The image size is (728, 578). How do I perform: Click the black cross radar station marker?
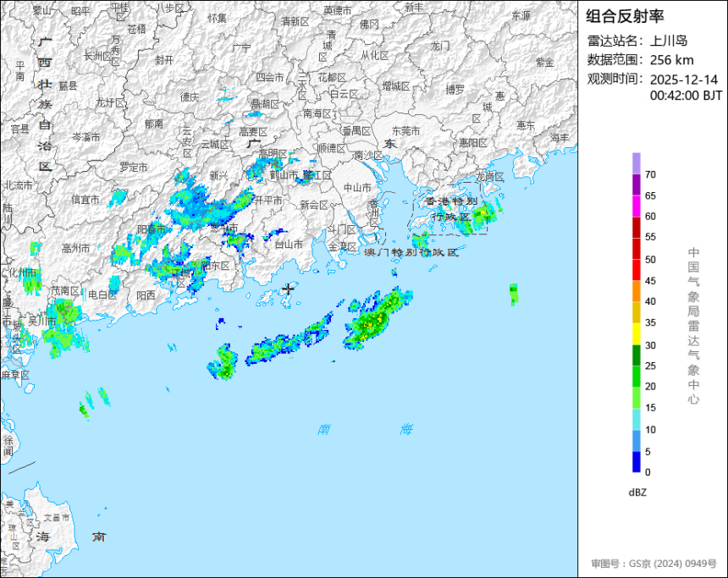tap(289, 289)
